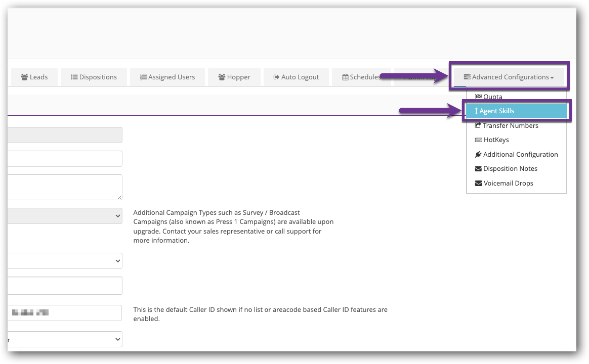
Task: Click the Schedules calendar icon
Action: pyautogui.click(x=345, y=77)
